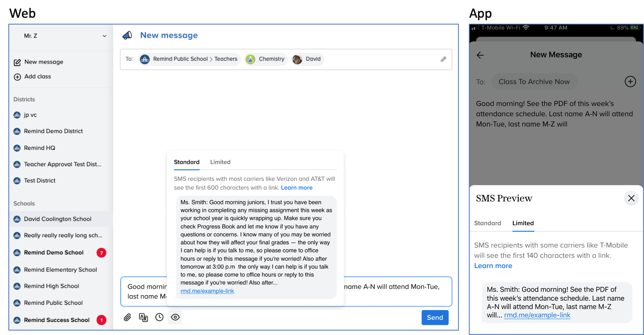Toggle the eye SMS preview icon
Viewport: 644px width, 335px height.
176,318
